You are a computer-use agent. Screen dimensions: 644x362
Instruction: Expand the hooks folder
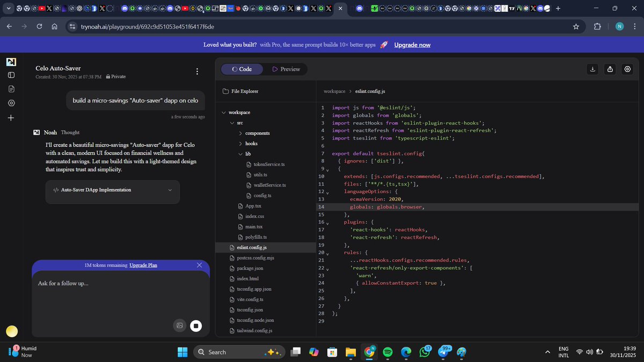240,144
